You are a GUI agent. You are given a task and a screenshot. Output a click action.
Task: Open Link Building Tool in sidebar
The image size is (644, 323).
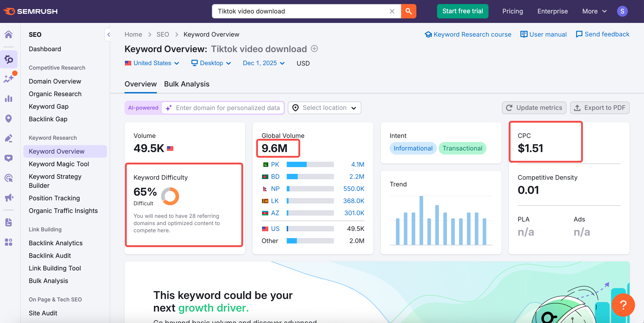55,268
